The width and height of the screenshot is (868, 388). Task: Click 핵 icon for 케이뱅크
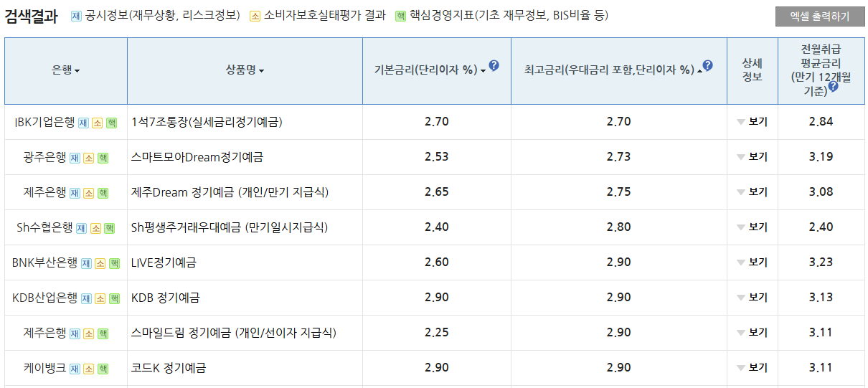[103, 369]
